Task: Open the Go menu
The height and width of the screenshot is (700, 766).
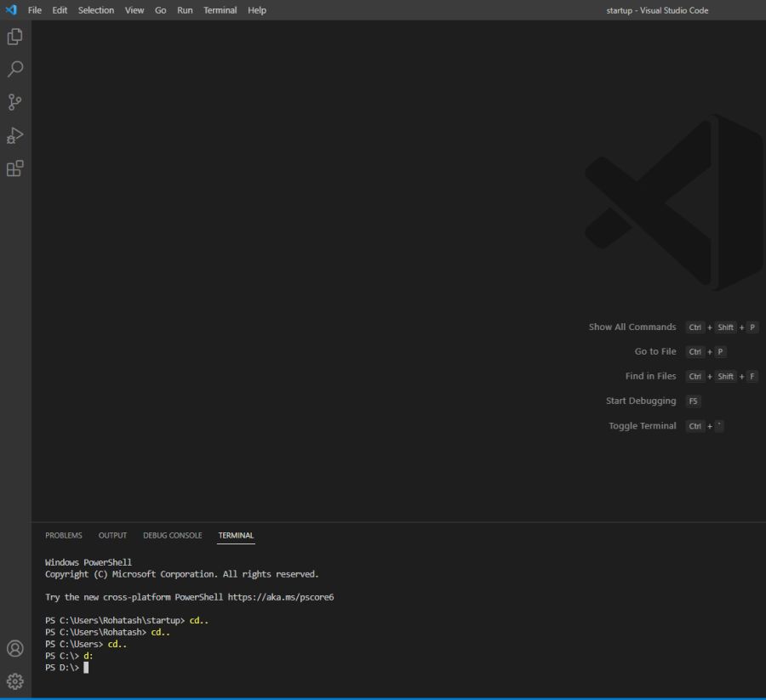Action: tap(160, 10)
